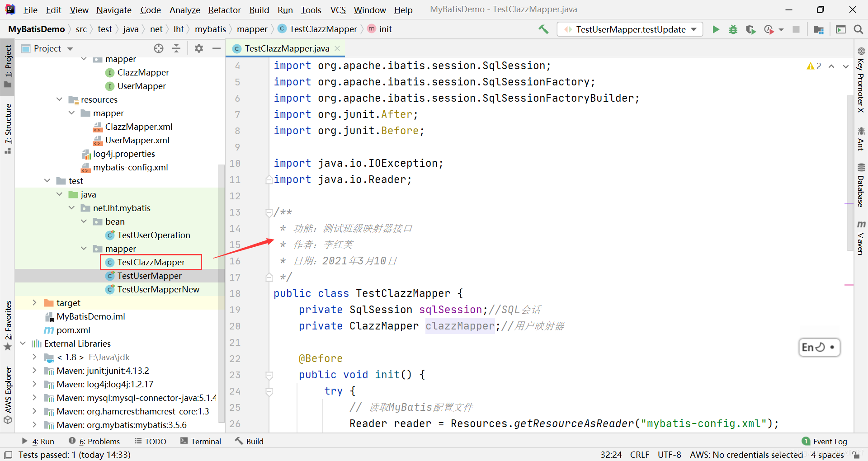
Task: Open the VCS menu
Action: click(338, 10)
